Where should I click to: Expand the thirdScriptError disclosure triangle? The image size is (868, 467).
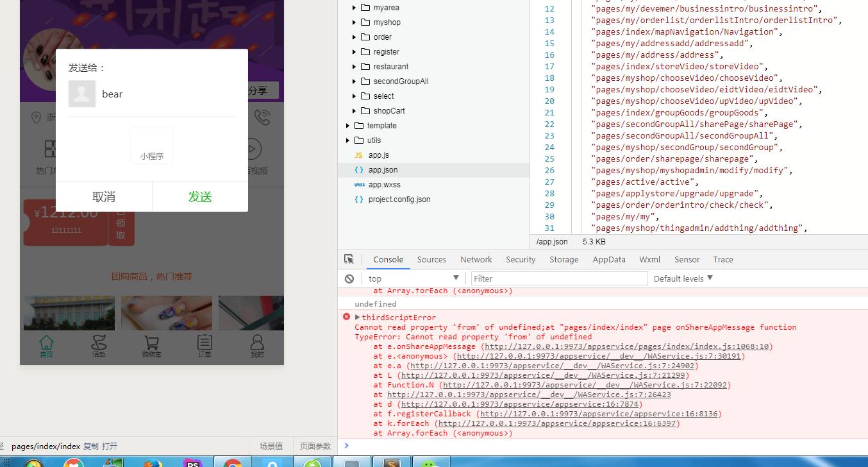pos(358,317)
